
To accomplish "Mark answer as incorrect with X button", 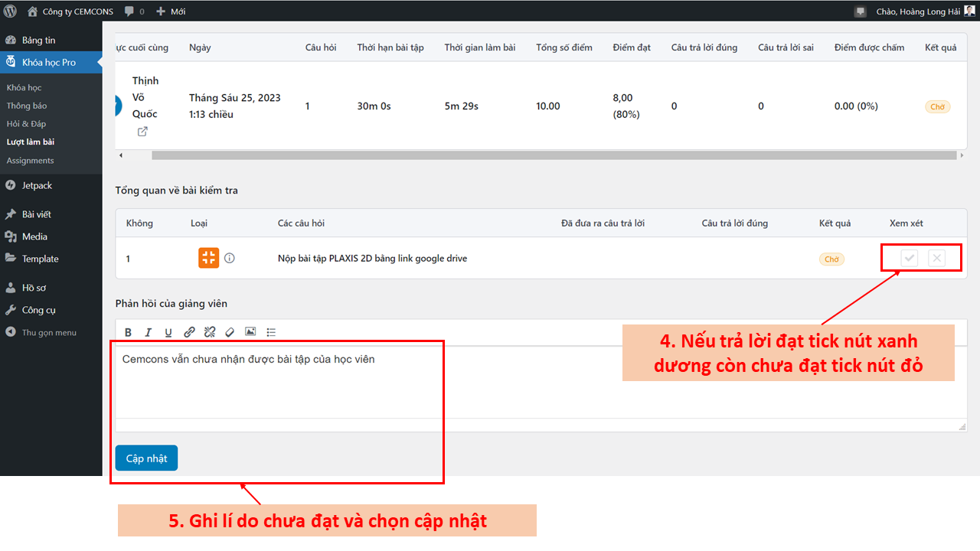I will tap(936, 259).
